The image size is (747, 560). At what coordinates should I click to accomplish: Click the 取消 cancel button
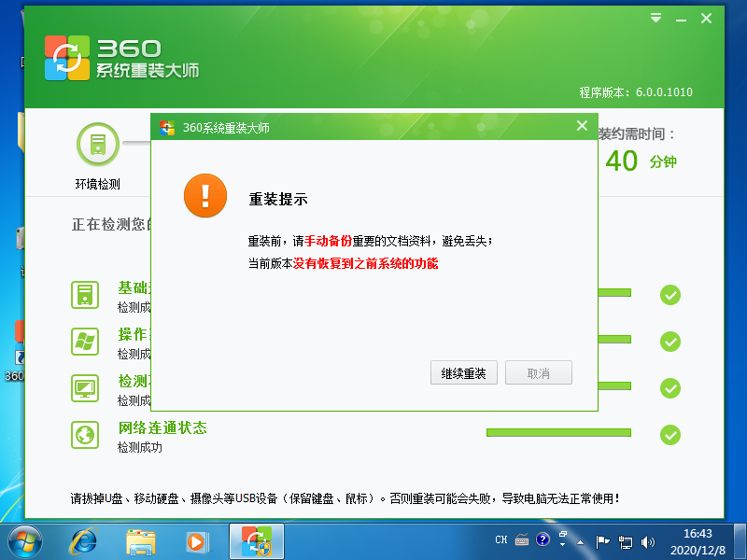pyautogui.click(x=538, y=372)
